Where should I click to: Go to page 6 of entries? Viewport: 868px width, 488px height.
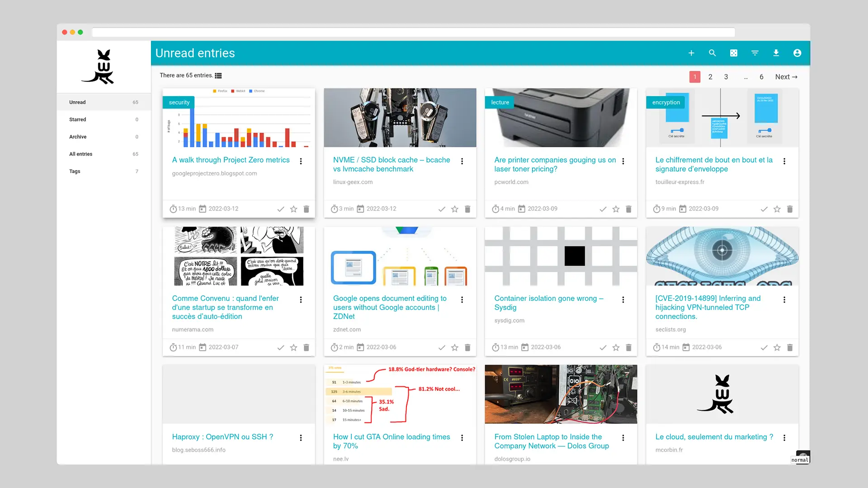[761, 77]
